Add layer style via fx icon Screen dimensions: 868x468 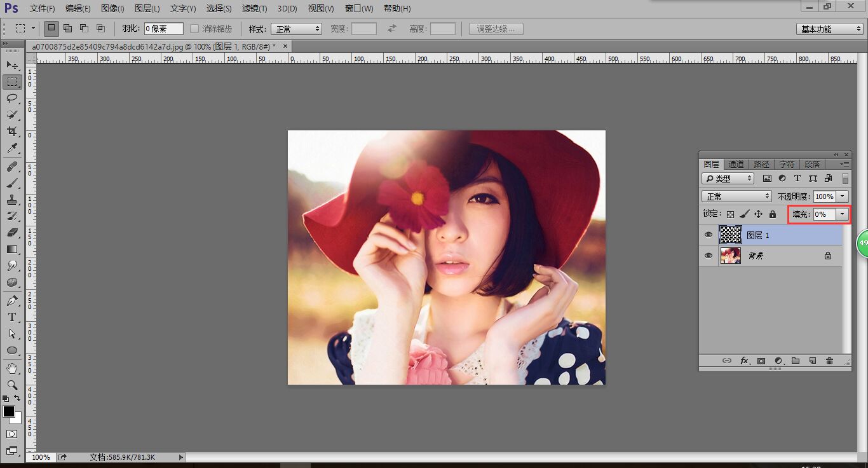click(744, 361)
